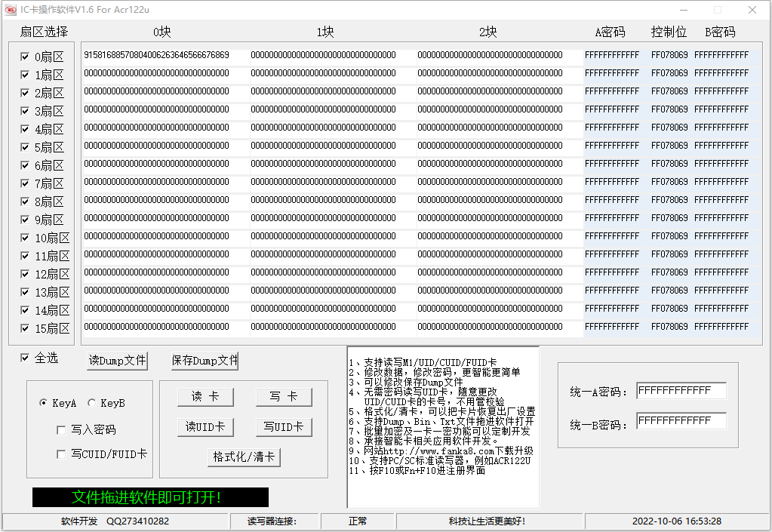Click sector 9 控制位 cell
The width and height of the screenshot is (772, 532).
point(669,218)
